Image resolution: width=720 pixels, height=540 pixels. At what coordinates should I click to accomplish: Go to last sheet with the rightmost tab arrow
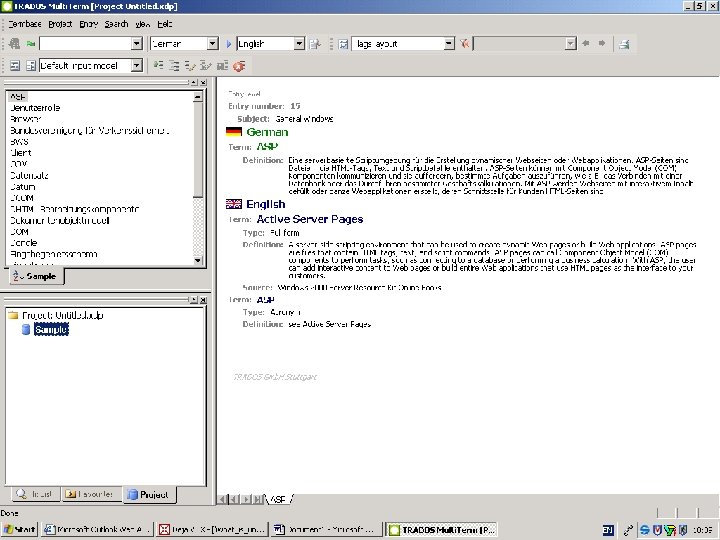pos(258,499)
